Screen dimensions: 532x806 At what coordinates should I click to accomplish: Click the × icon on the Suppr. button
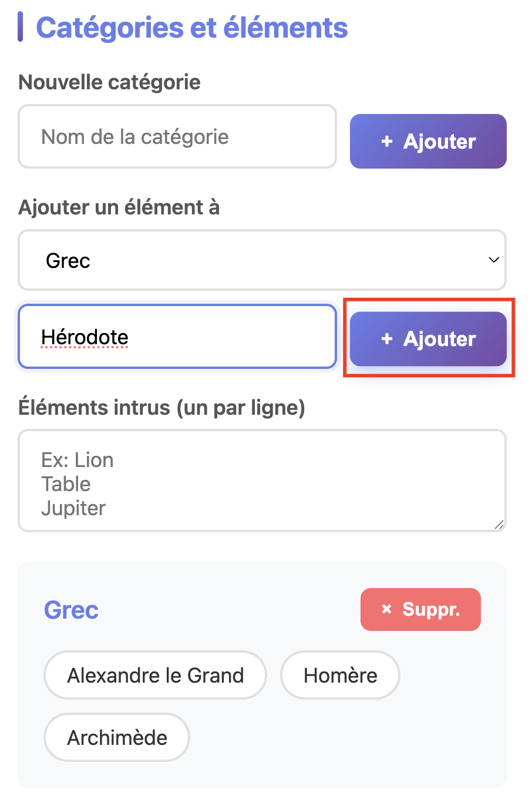pyautogui.click(x=386, y=610)
